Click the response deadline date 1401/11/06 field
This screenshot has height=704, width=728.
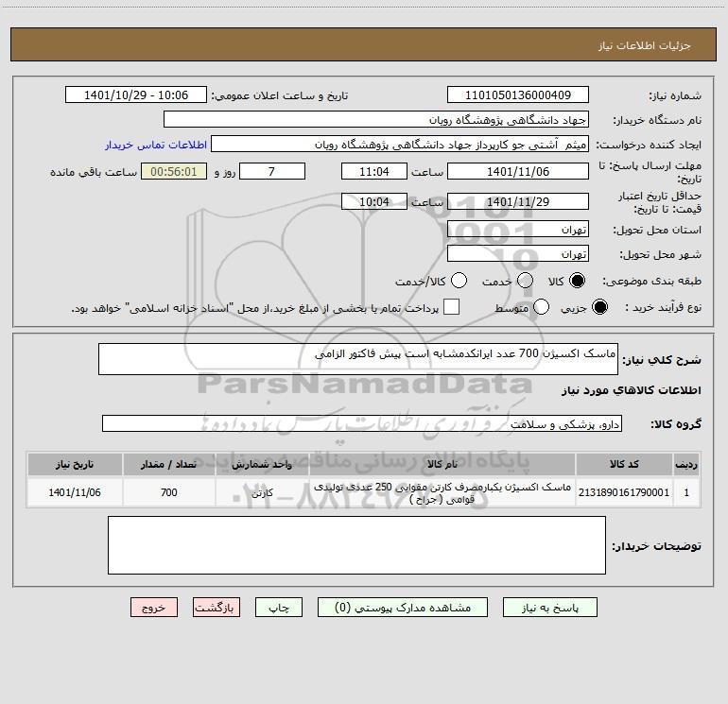[x=518, y=171]
